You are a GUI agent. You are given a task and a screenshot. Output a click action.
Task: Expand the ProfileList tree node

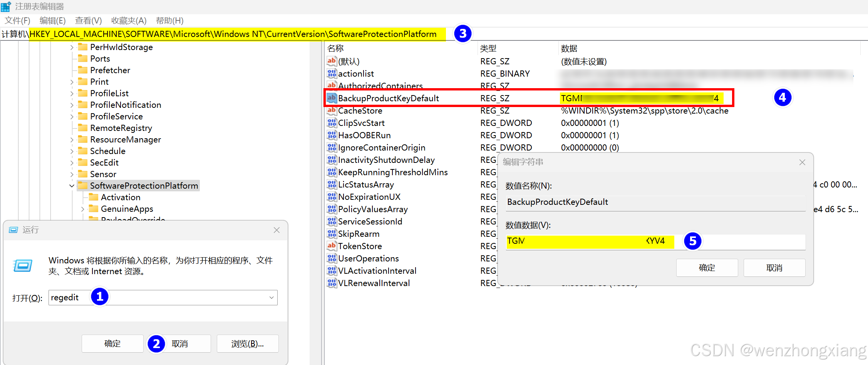point(72,94)
